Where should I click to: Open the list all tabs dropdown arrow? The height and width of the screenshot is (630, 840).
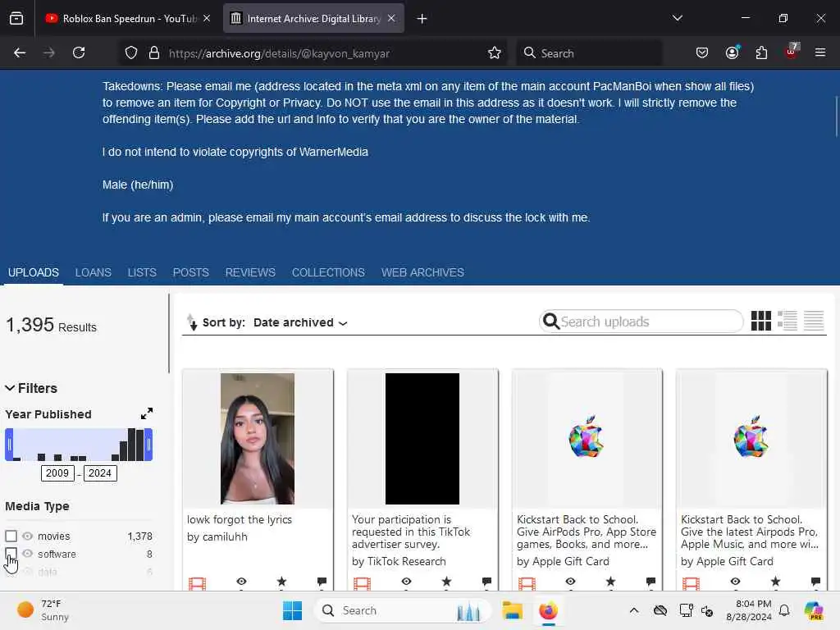tap(678, 18)
